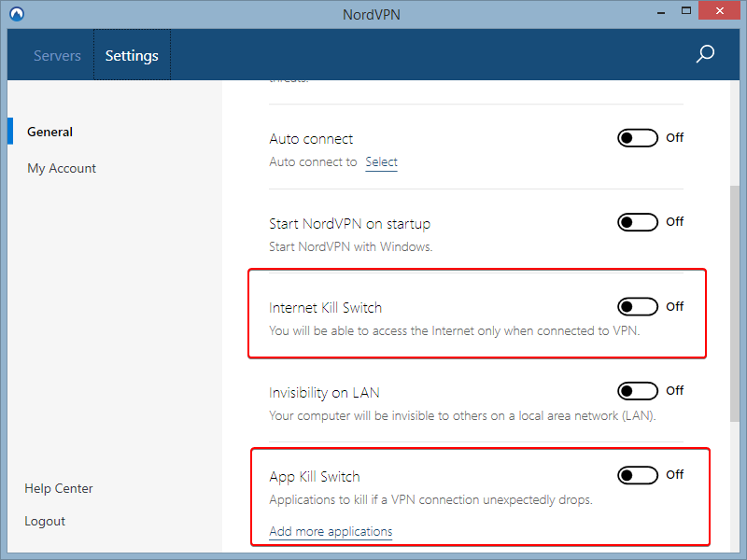This screenshot has width=747, height=560.
Task: Click 'Your computer will be invisible' description
Action: coord(462,415)
